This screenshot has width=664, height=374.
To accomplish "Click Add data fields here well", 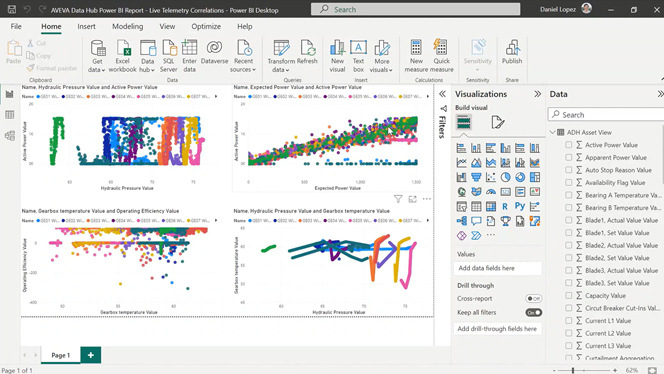I will [498, 268].
